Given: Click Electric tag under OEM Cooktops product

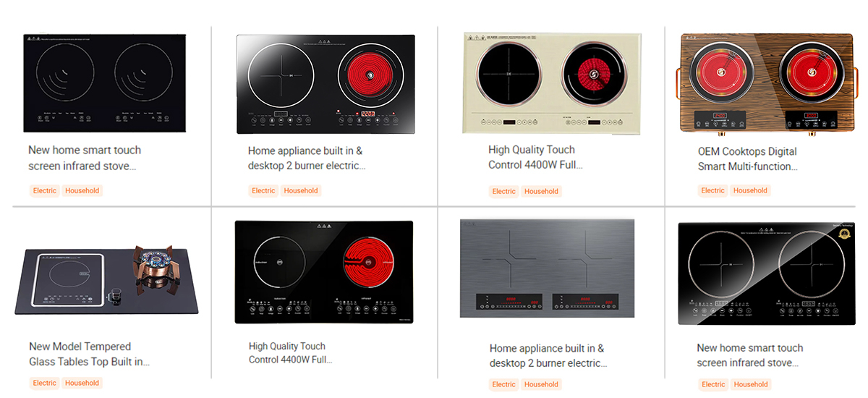Looking at the screenshot, I should [x=712, y=190].
